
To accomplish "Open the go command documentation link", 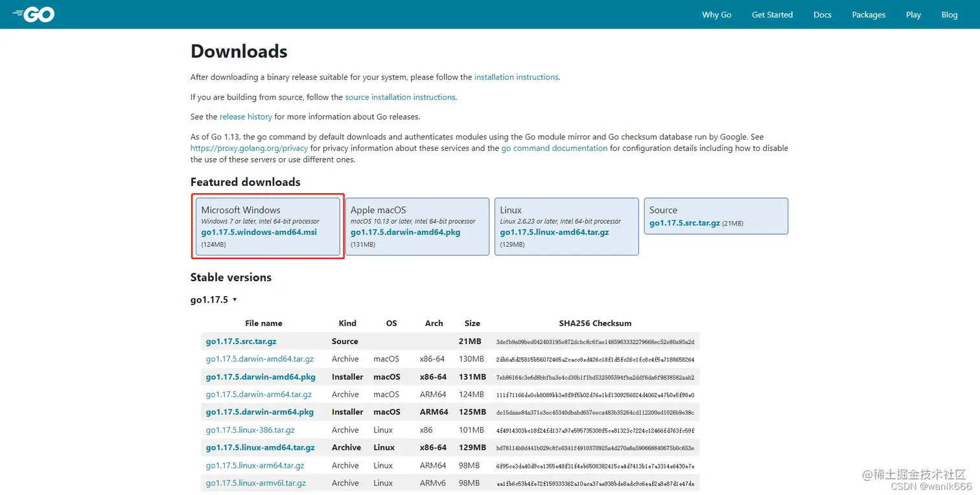I will click(554, 148).
